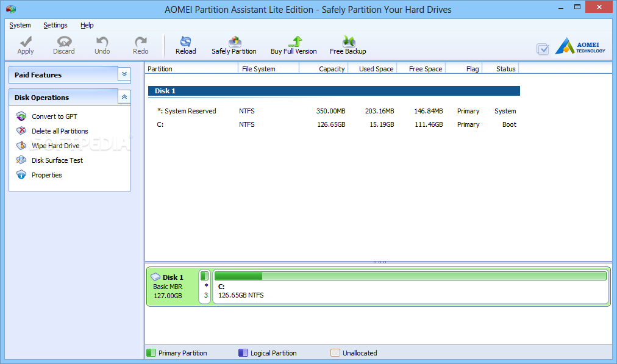The height and width of the screenshot is (364, 617).
Task: Click the pane splitter grip above disk map
Action: [380, 262]
